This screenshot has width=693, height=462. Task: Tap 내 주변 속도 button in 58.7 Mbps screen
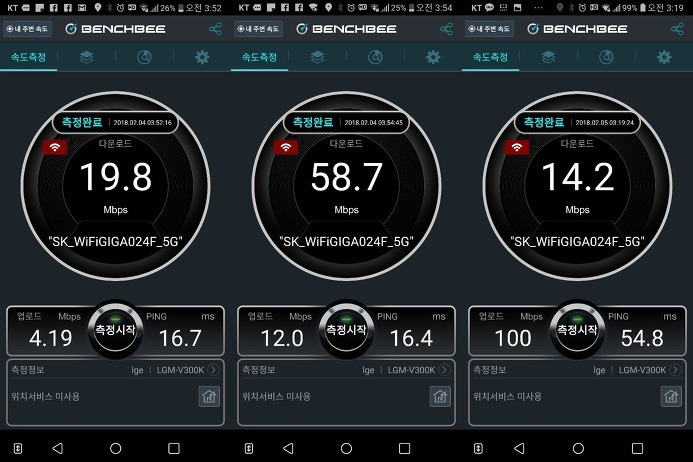coord(259,29)
